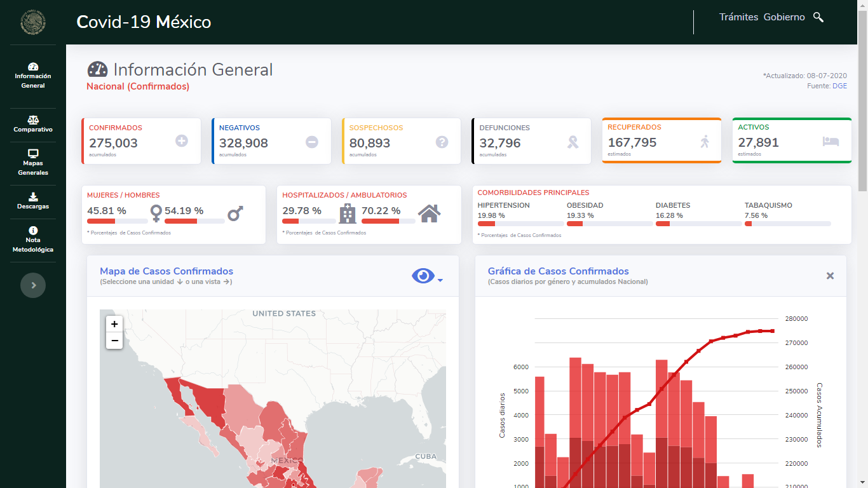This screenshot has height=488, width=868.
Task: Open the Defunciones 32,796 card
Action: [531, 141]
